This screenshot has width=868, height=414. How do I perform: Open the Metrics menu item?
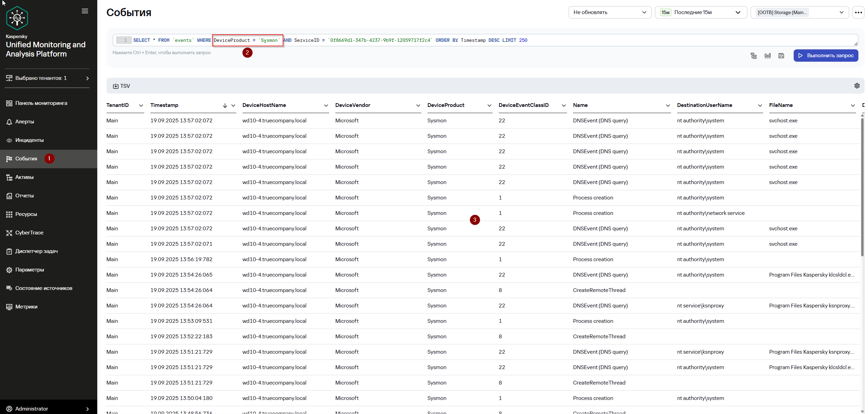[x=26, y=307]
